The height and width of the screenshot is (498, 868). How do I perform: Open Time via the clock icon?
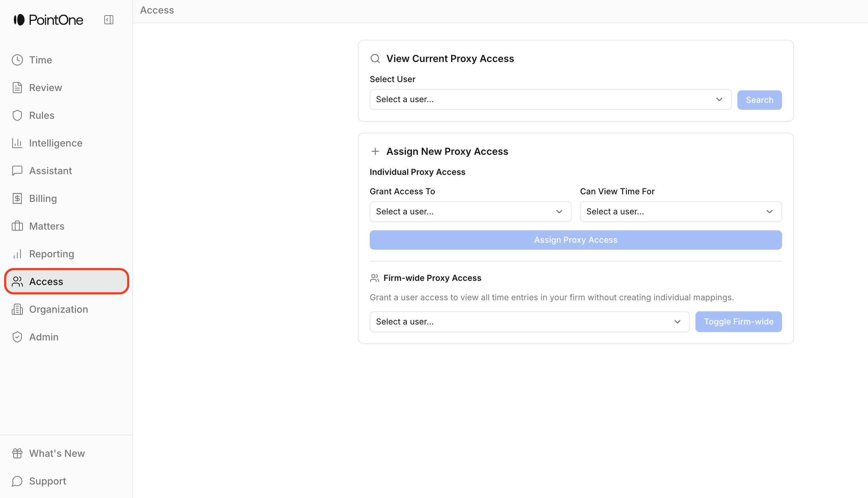click(17, 60)
